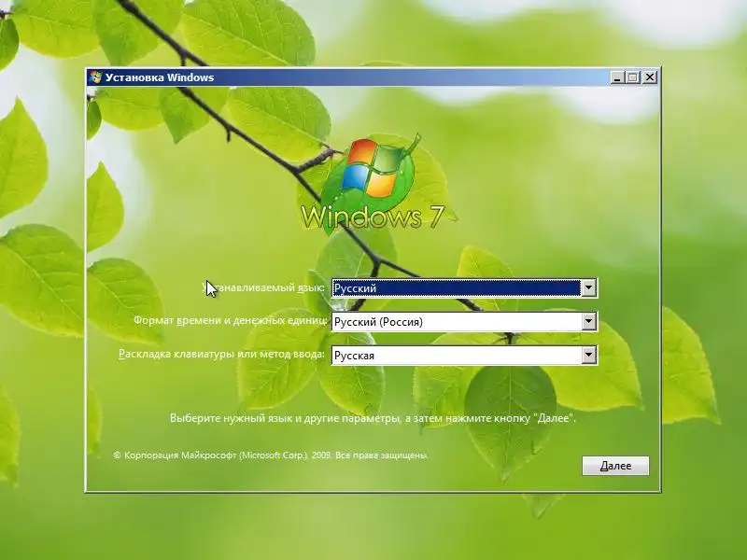The width and height of the screenshot is (747, 560).
Task: Click the Раскладка клавиатуры или метод ввода label
Action: [221, 355]
